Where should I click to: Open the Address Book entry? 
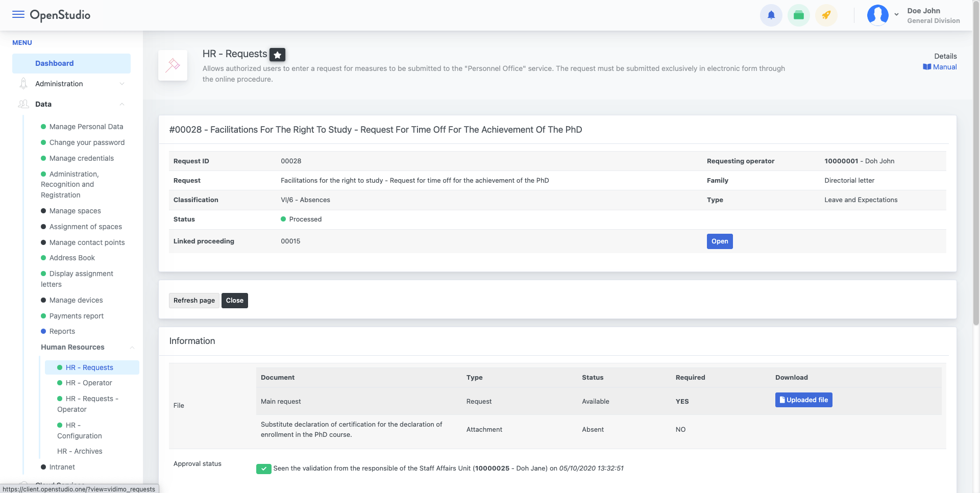click(x=72, y=258)
